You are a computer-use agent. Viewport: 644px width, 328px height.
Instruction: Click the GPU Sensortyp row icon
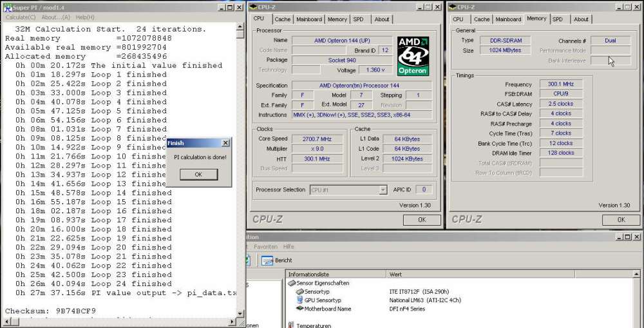click(300, 300)
